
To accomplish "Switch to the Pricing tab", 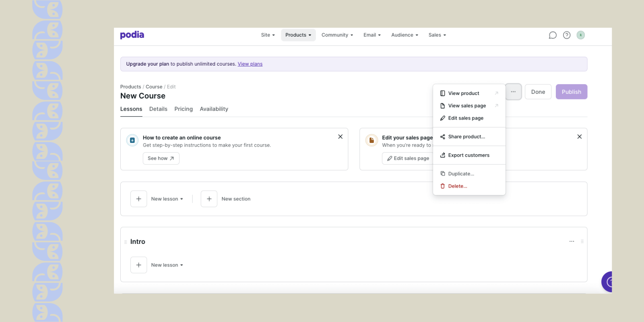I will [x=184, y=109].
